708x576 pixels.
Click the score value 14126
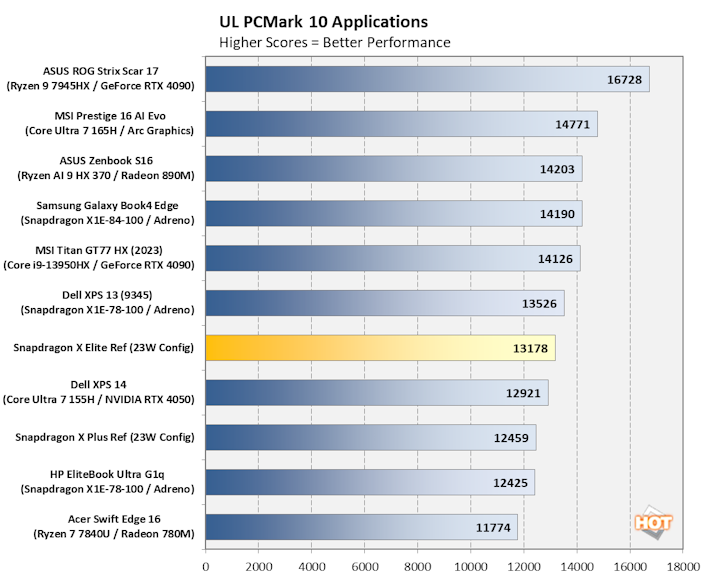pos(555,259)
